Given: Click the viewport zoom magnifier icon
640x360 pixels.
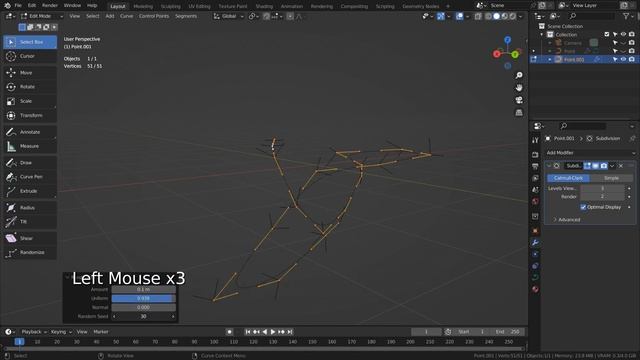Looking at the screenshot, I should click(519, 76).
